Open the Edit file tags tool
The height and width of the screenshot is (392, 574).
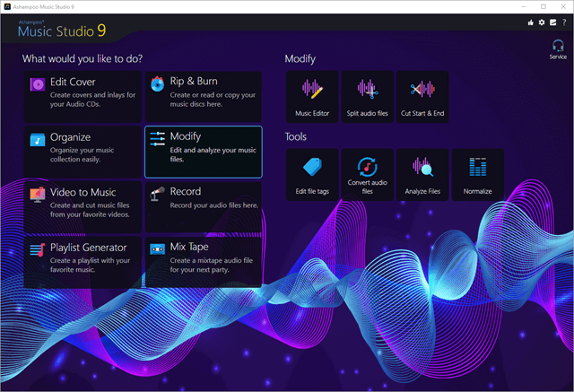312,175
